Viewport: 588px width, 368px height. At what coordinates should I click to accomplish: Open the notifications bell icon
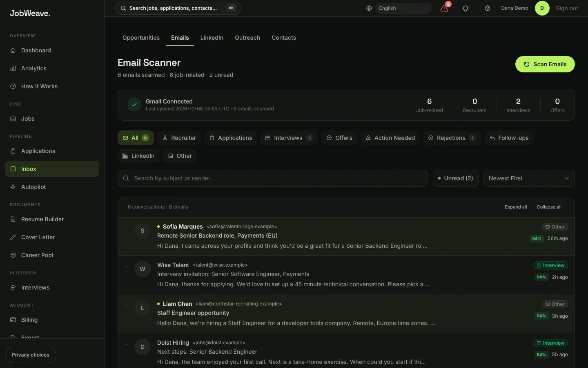pyautogui.click(x=465, y=8)
